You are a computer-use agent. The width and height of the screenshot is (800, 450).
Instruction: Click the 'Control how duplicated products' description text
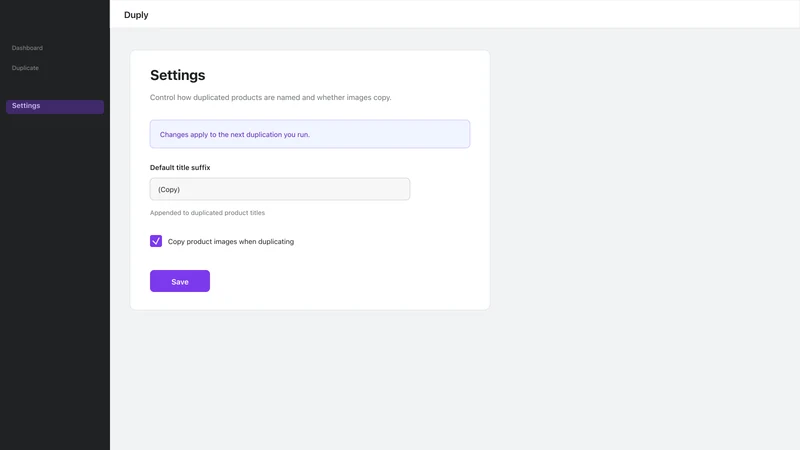pyautogui.click(x=270, y=97)
